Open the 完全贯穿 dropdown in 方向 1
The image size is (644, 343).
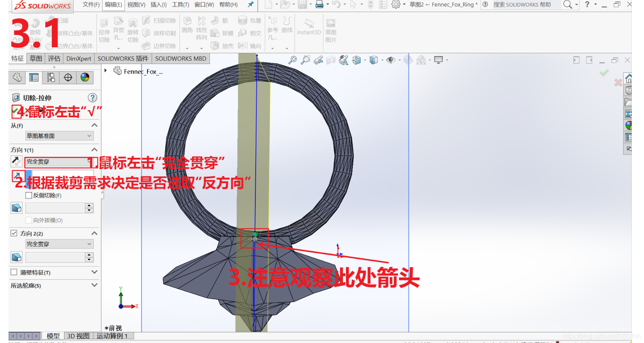tap(89, 162)
